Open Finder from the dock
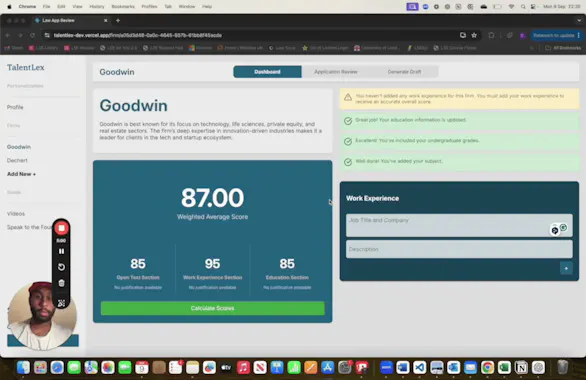Image resolution: width=586 pixels, height=380 pixels. 23,368
